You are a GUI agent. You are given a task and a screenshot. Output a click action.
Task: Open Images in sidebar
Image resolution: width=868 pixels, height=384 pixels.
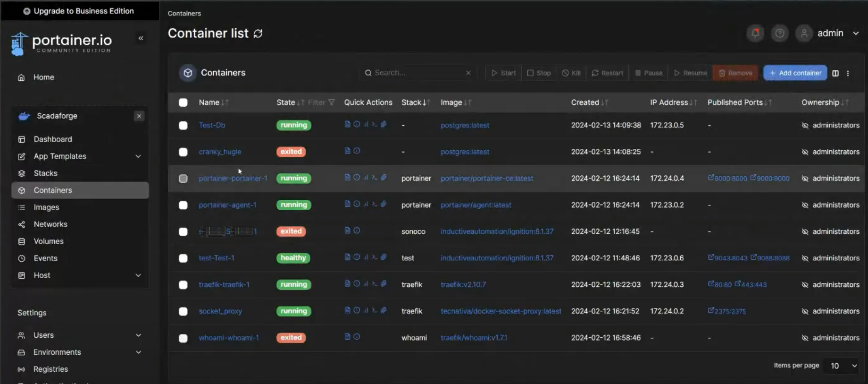tap(46, 207)
